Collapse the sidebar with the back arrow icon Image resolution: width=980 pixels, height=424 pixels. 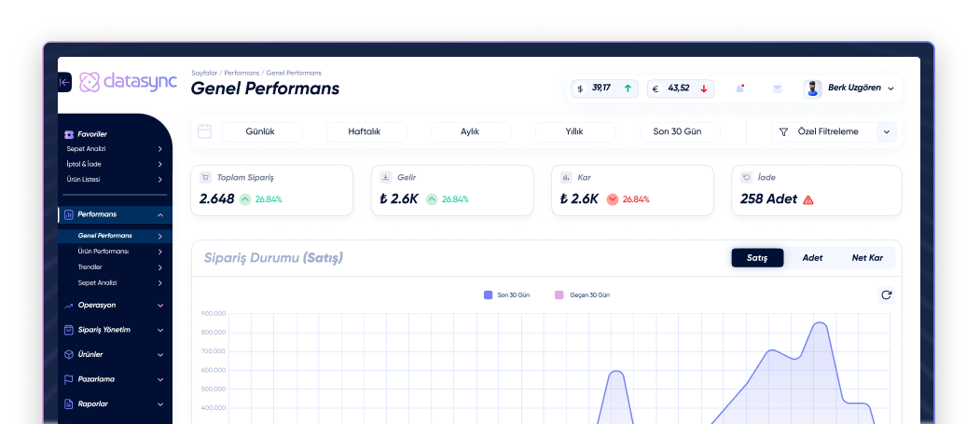[64, 82]
